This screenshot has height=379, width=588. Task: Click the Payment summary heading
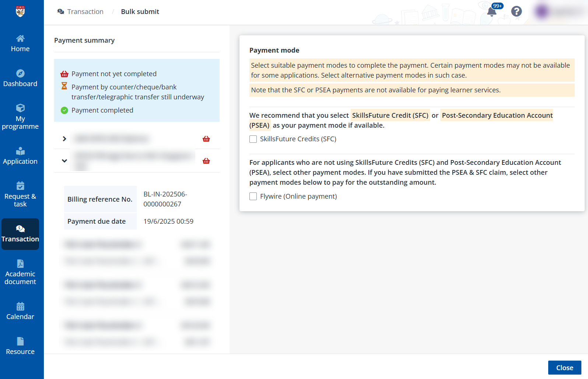point(84,40)
